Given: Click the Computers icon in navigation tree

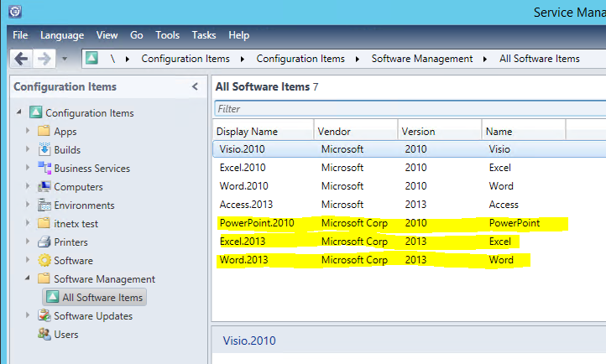Looking at the screenshot, I should pyautogui.click(x=44, y=187).
